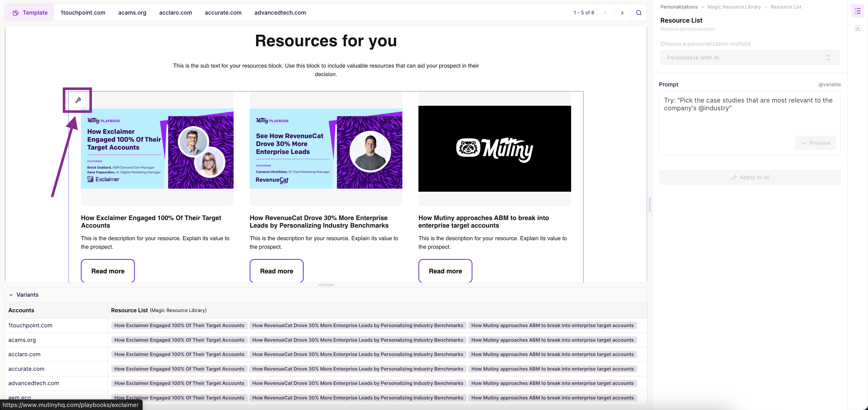The image size is (868, 410).
Task: Click the preview pane vertical scrollbar
Action: coord(649,204)
